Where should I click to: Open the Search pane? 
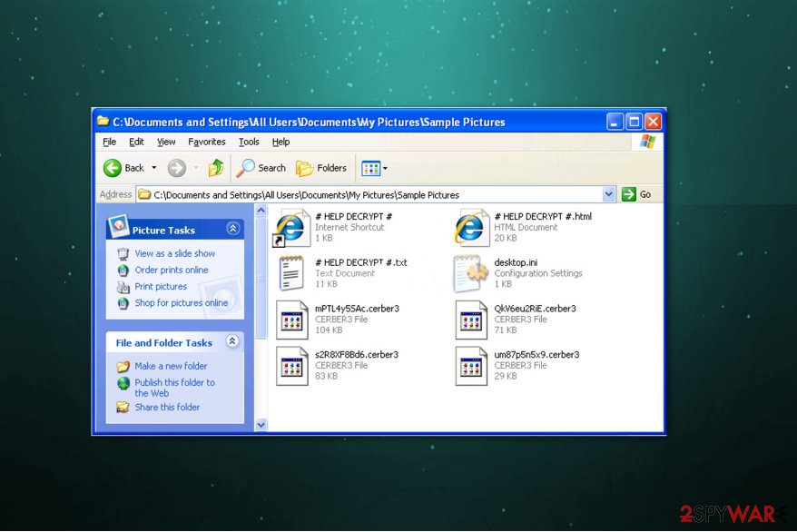click(261, 168)
